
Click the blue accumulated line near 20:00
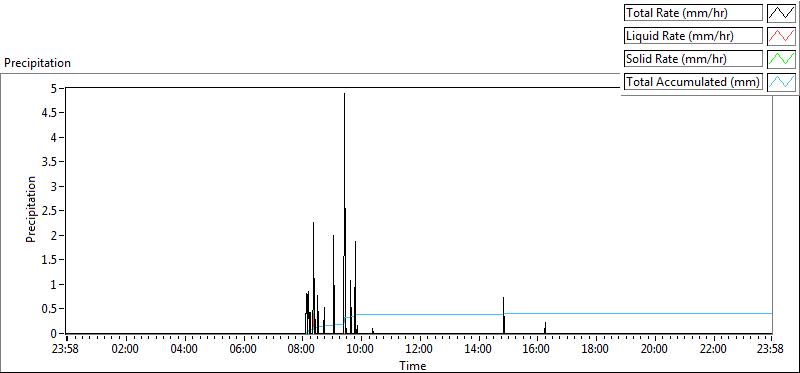654,313
